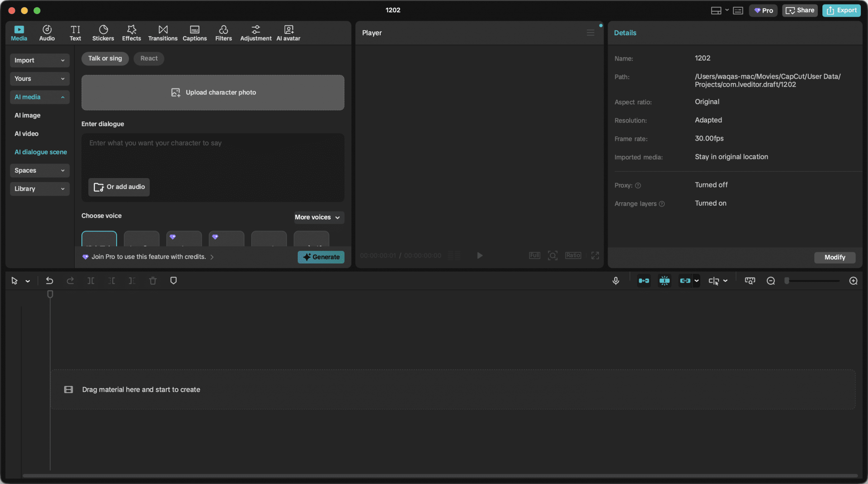Zoom in the timeline with plus icon

[x=853, y=281]
